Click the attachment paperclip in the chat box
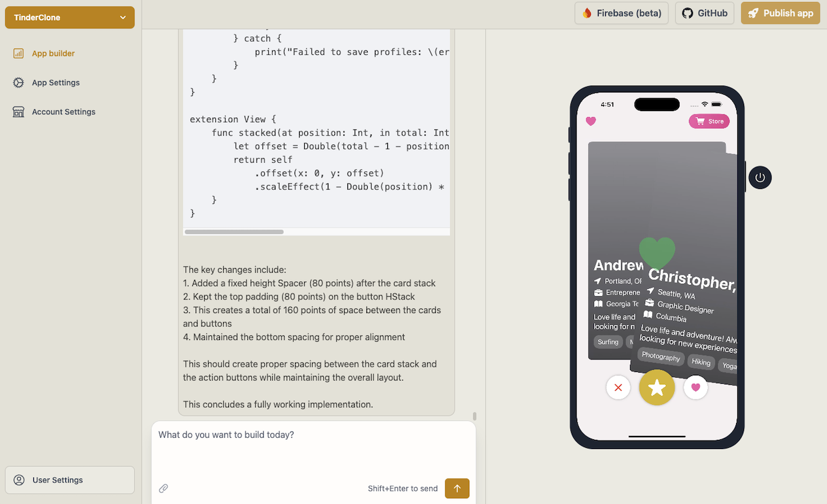 (164, 488)
